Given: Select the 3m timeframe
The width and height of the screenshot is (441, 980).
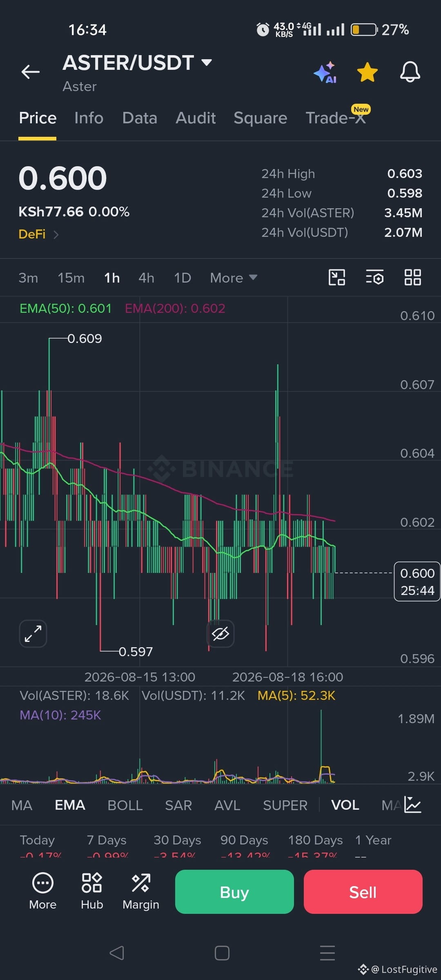Looking at the screenshot, I should point(28,278).
